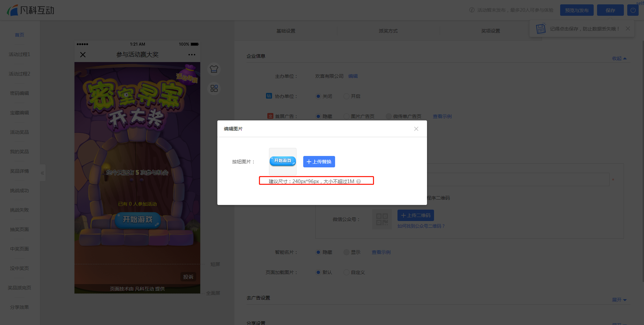Open 抽奖页面 in sidebar
Screen dimensions: 644x325
pos(19,229)
